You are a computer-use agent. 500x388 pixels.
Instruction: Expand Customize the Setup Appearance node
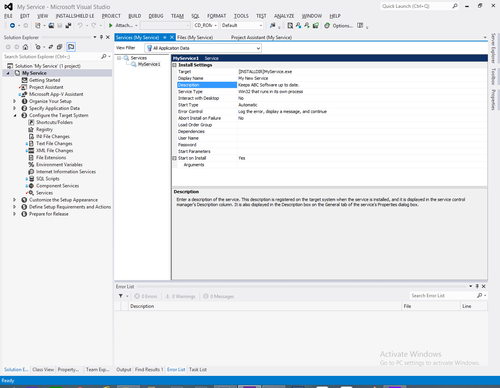click(14, 200)
